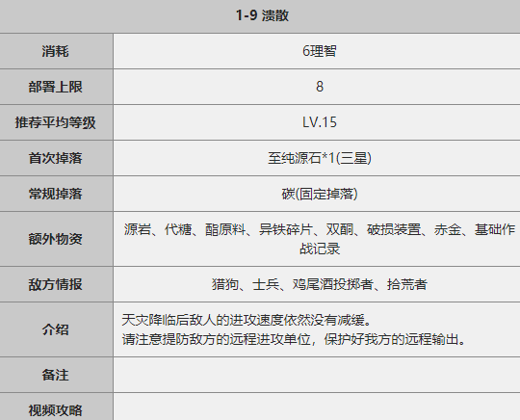
Task: Select the '常规掉落' row label
Action: (56, 194)
